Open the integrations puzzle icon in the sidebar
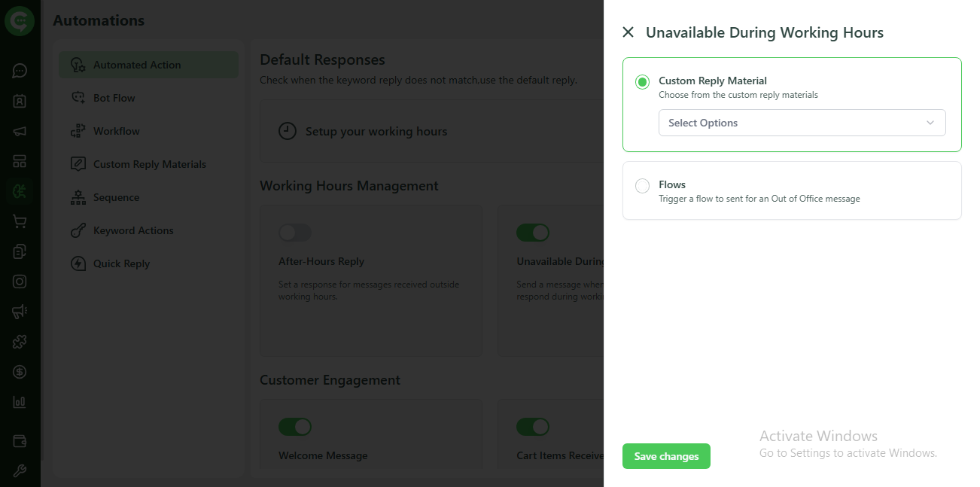This screenshot has width=980, height=487. click(x=19, y=341)
